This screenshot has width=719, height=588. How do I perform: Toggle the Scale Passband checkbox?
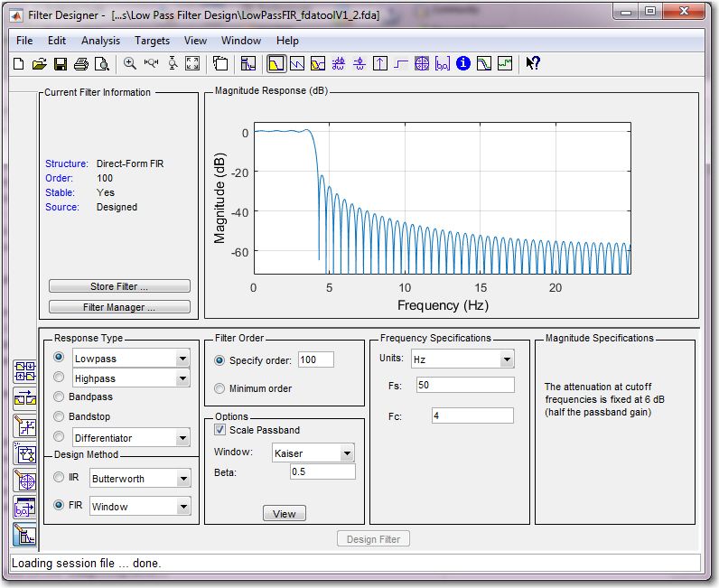point(220,430)
